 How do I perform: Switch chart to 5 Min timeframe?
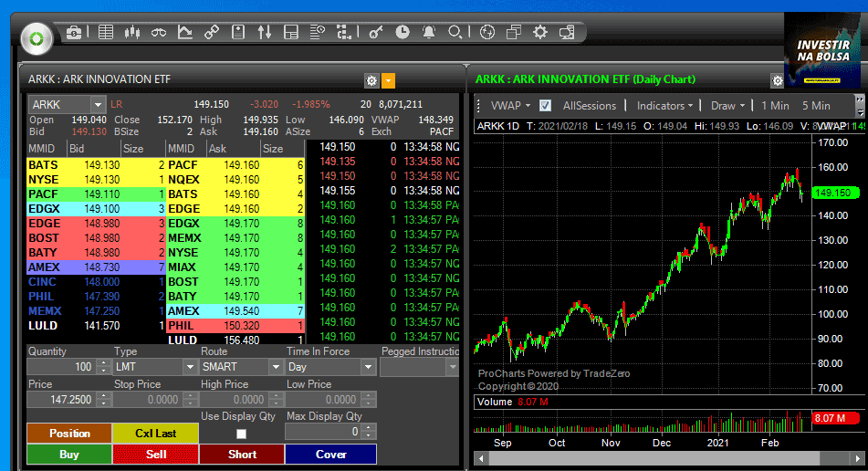click(x=816, y=105)
